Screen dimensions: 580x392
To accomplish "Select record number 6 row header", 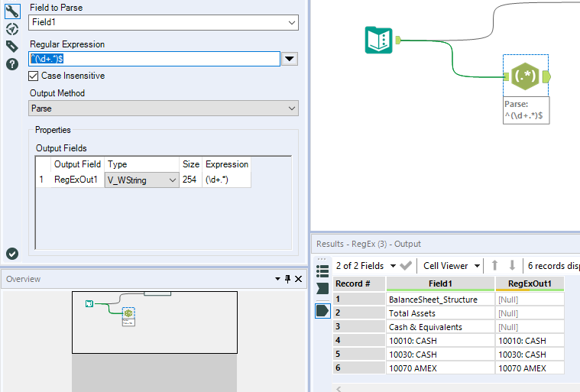I will coord(359,368).
